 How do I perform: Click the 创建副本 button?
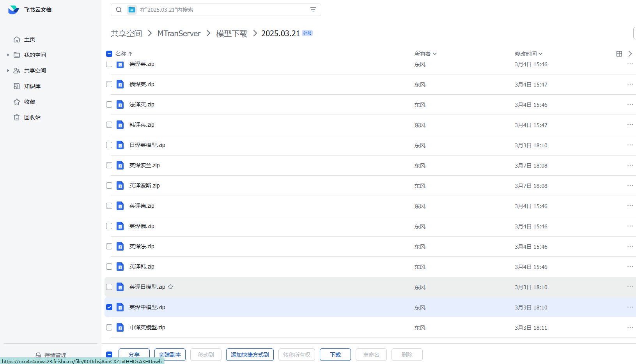click(170, 355)
